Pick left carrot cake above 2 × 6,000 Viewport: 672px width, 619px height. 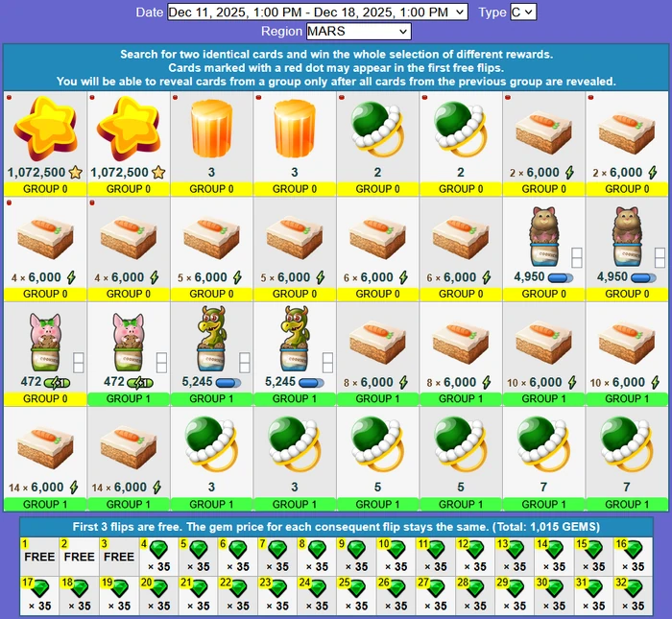click(544, 132)
